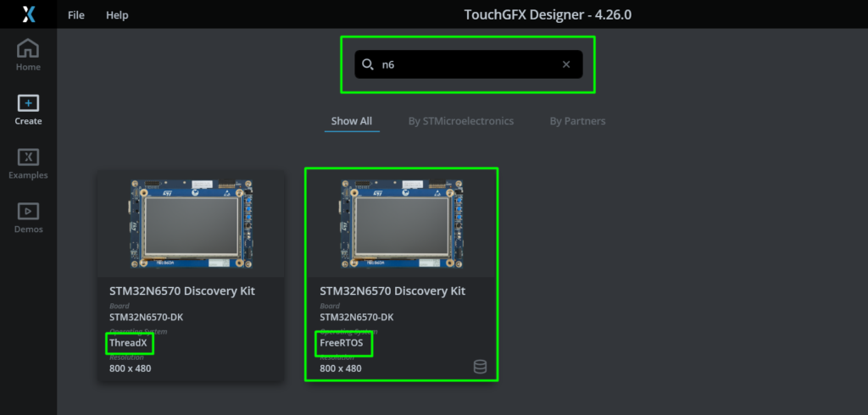The image size is (868, 415).
Task: Clear the search text with the X icon
Action: pos(566,64)
